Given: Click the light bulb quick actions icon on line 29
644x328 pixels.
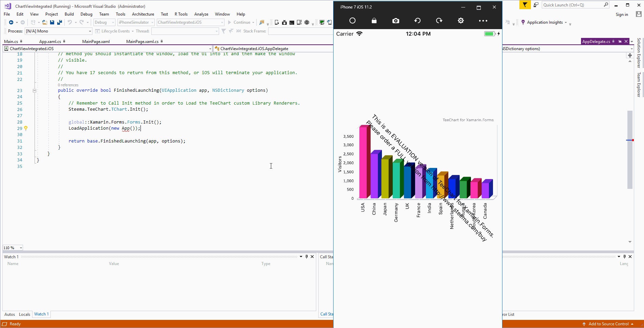Looking at the screenshot, I should tap(26, 128).
